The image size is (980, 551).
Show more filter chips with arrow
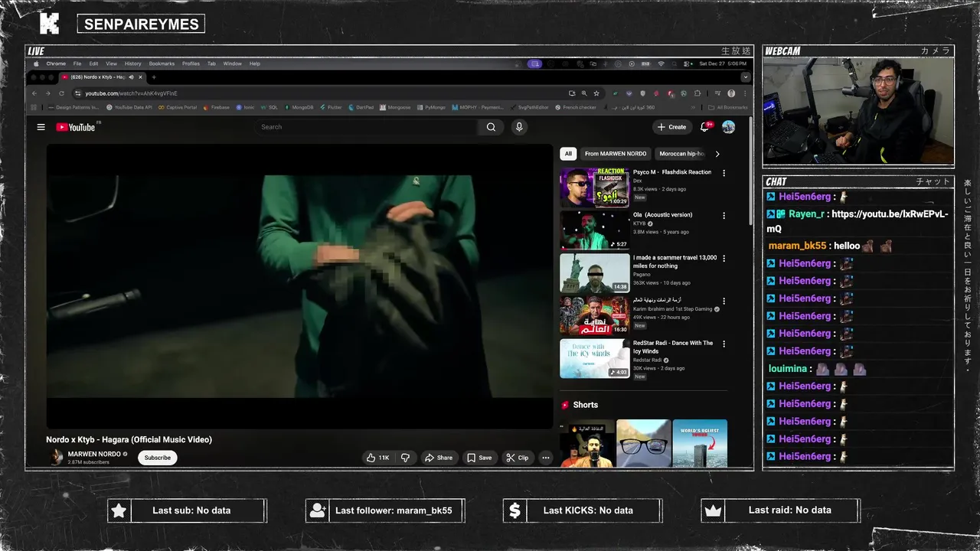tap(717, 154)
